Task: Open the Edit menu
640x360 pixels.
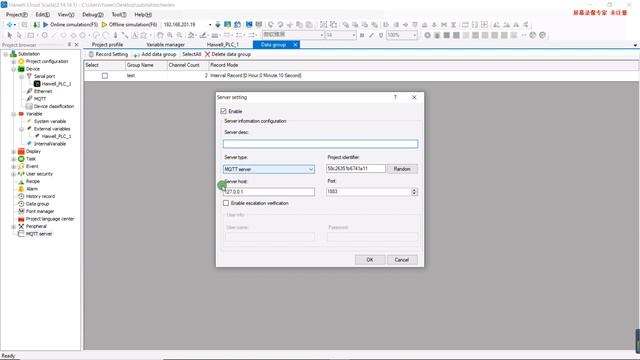Action: coord(42,14)
